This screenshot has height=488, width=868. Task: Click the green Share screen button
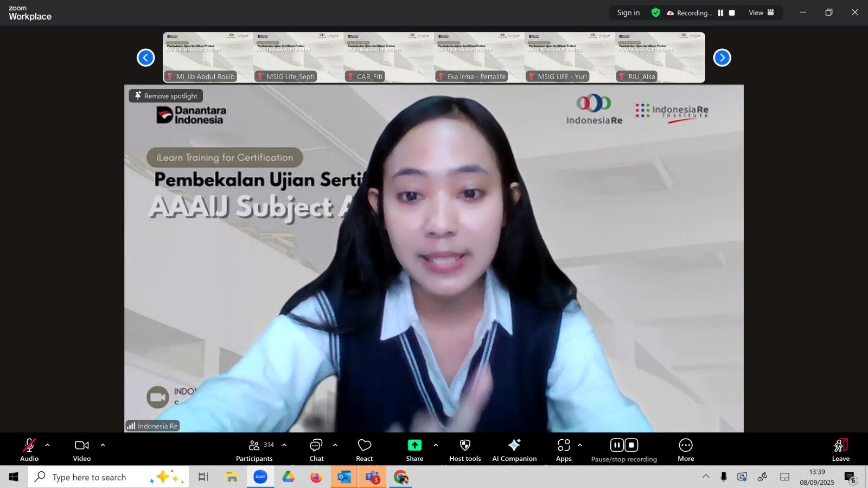pyautogui.click(x=414, y=450)
